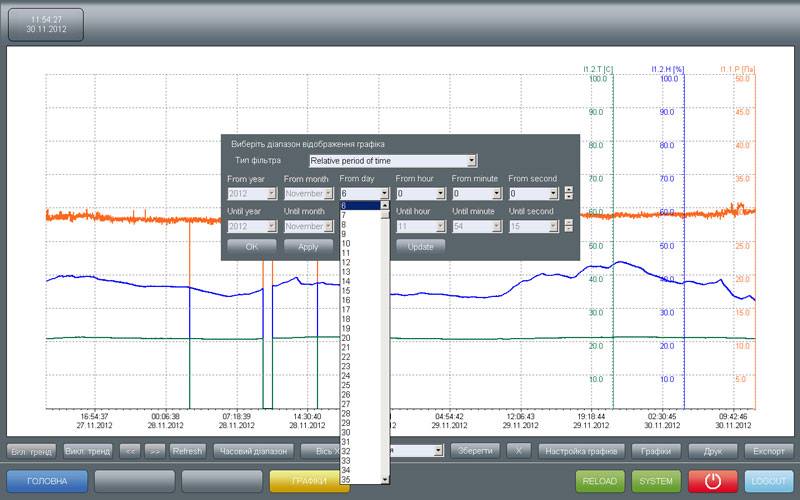Screen dimensions: 800x500
Task: Click the Apply button in dialog
Action: (308, 246)
